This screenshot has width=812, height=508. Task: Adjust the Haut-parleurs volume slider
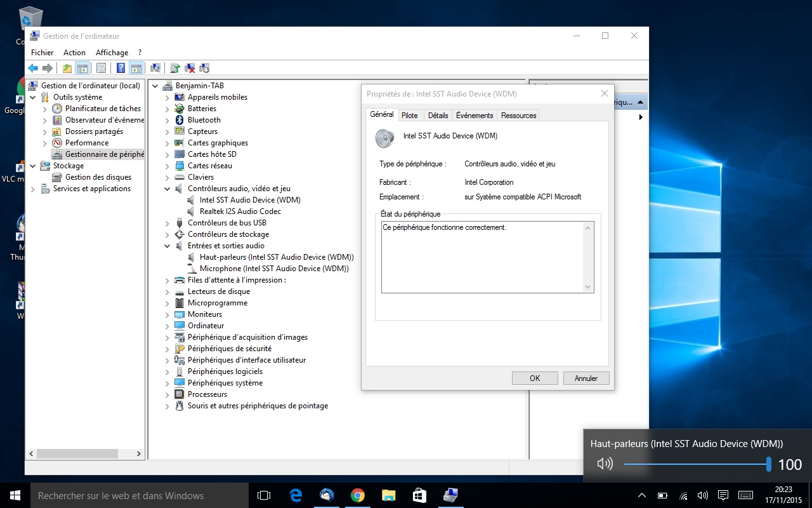(697, 464)
